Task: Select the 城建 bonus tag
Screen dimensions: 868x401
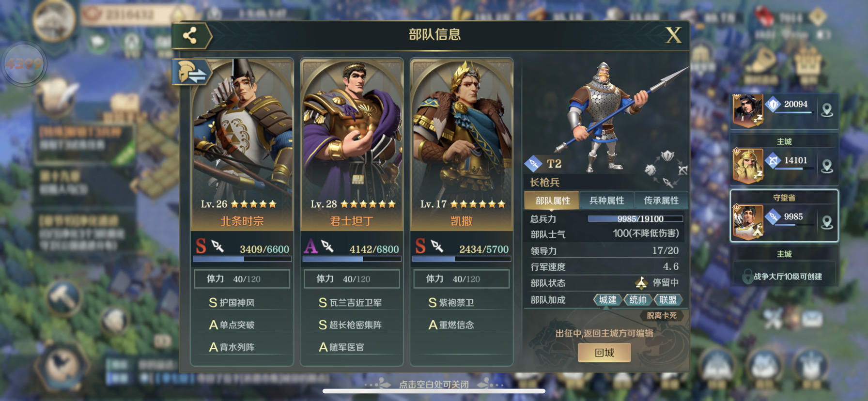Action: click(607, 300)
